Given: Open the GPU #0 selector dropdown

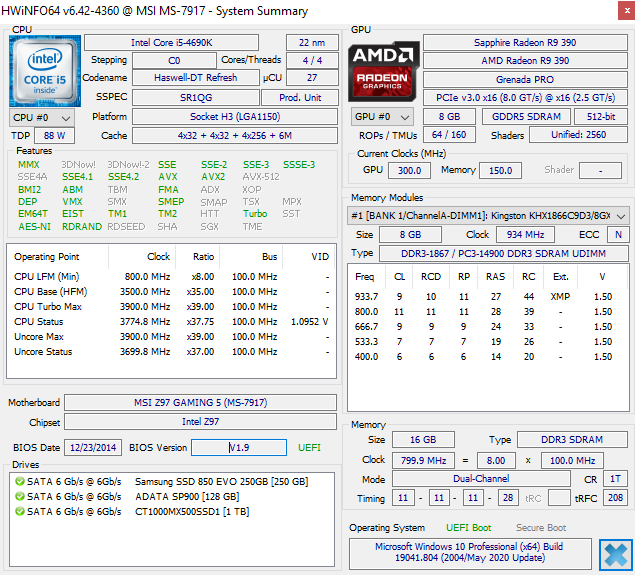Looking at the screenshot, I should click(x=382, y=117).
